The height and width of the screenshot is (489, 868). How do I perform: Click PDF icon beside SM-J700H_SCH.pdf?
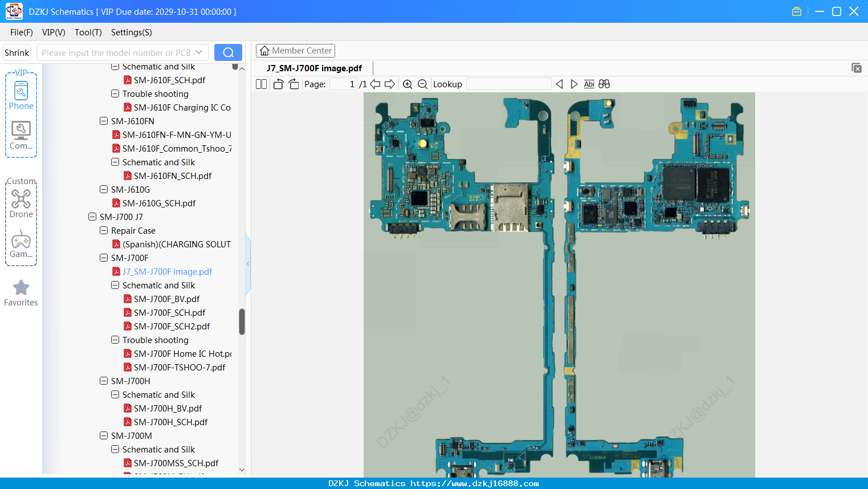128,422
